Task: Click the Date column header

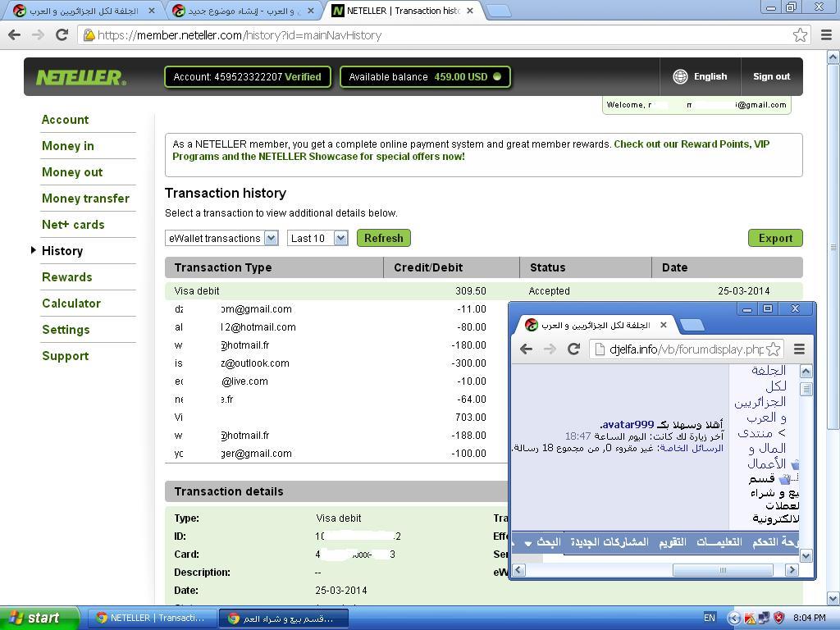Action: [x=727, y=267]
